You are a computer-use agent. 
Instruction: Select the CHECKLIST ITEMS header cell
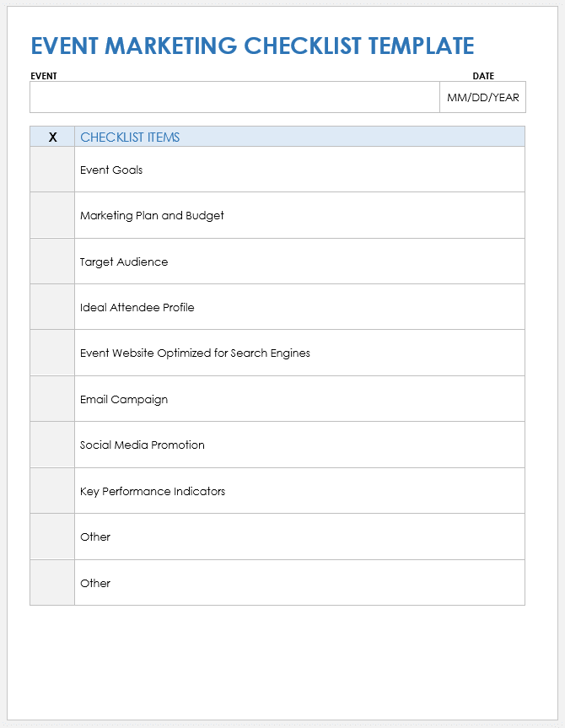tap(299, 137)
